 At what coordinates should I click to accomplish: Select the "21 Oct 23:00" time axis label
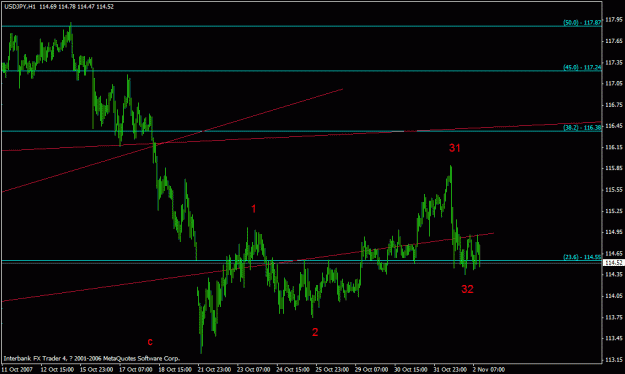pyautogui.click(x=214, y=370)
